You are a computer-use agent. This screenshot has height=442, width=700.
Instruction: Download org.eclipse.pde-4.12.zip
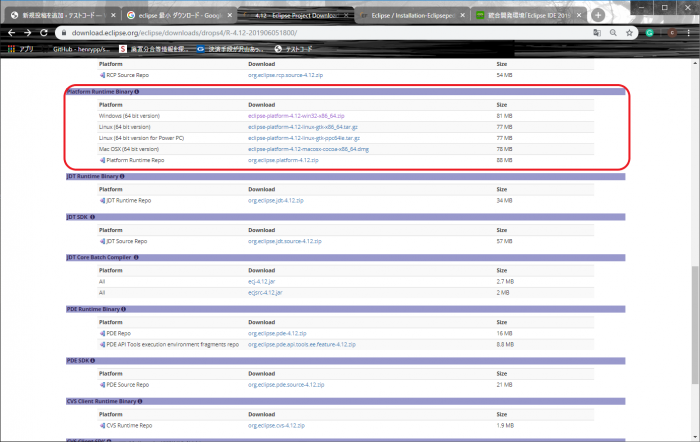pos(277,334)
